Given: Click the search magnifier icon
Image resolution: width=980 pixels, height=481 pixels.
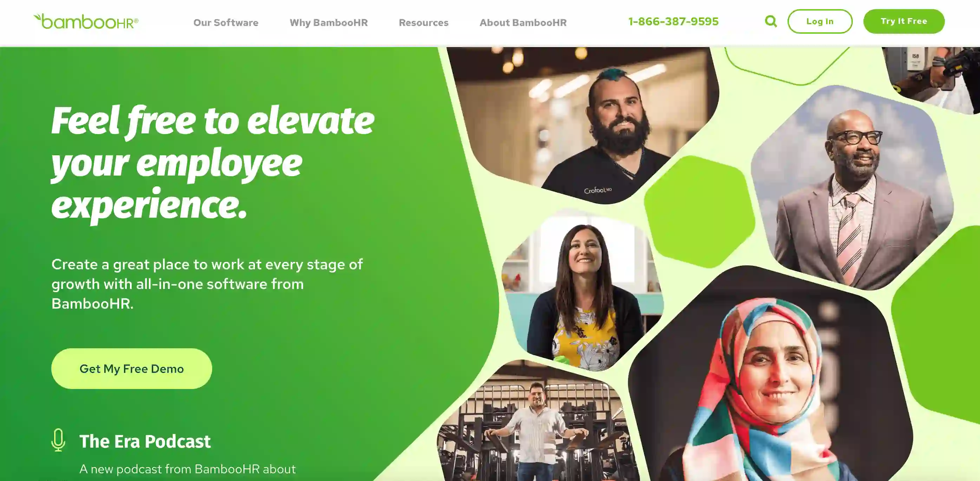Looking at the screenshot, I should [x=771, y=21].
